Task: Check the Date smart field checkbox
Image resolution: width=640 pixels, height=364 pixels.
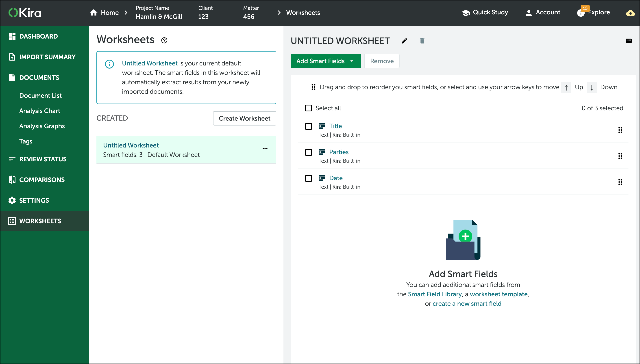Action: pyautogui.click(x=308, y=178)
